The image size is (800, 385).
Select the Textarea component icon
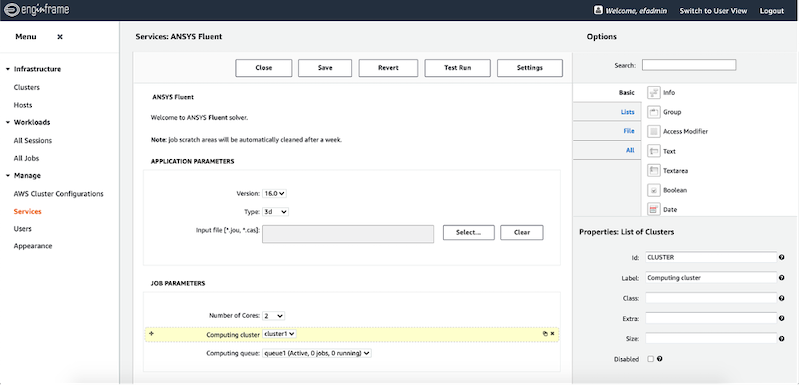[x=654, y=170]
